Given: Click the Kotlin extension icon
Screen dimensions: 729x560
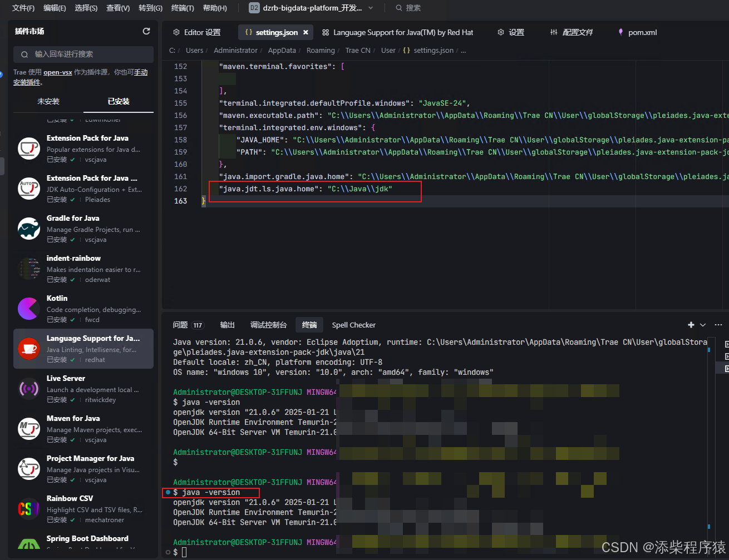Looking at the screenshot, I should (x=28, y=309).
